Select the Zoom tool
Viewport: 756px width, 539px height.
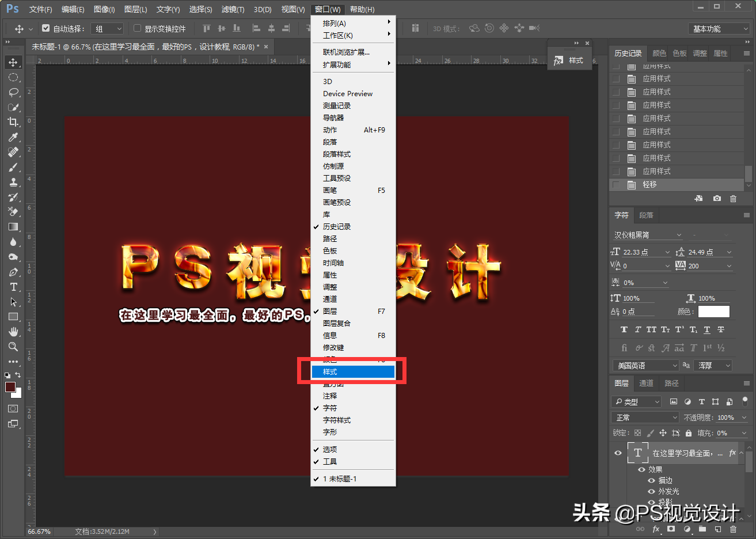(13, 347)
